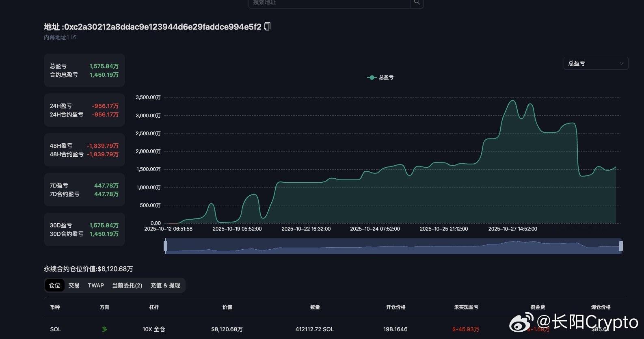Viewport: 644px width, 339px height.
Task: Edit the 内幕地址1 label via pencil icon
Action: [x=73, y=37]
